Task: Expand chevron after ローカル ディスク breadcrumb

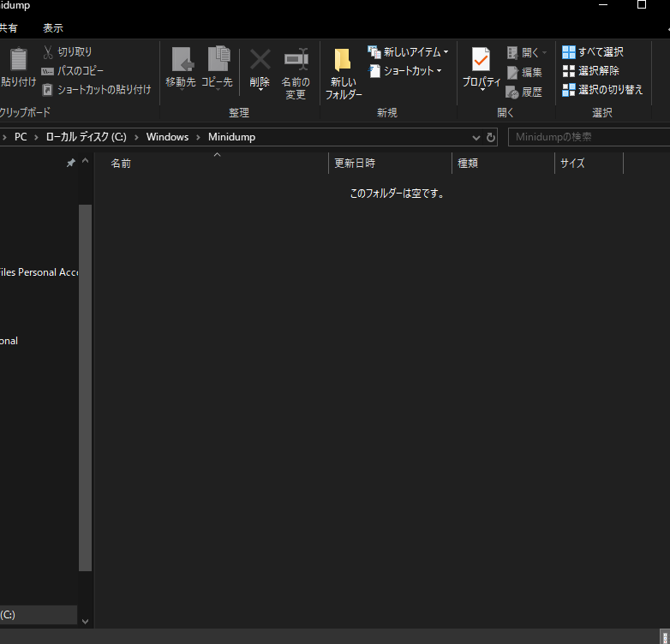Action: tap(136, 138)
